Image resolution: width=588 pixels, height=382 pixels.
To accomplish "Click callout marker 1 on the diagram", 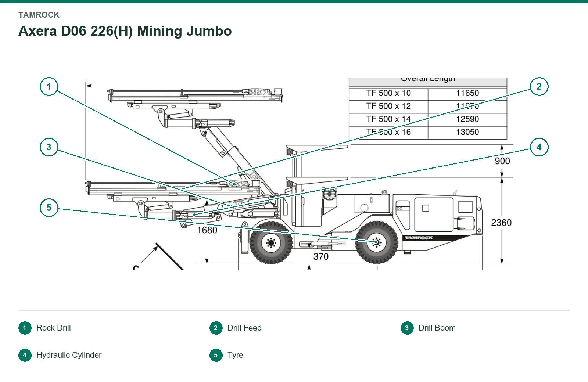I will (x=49, y=87).
